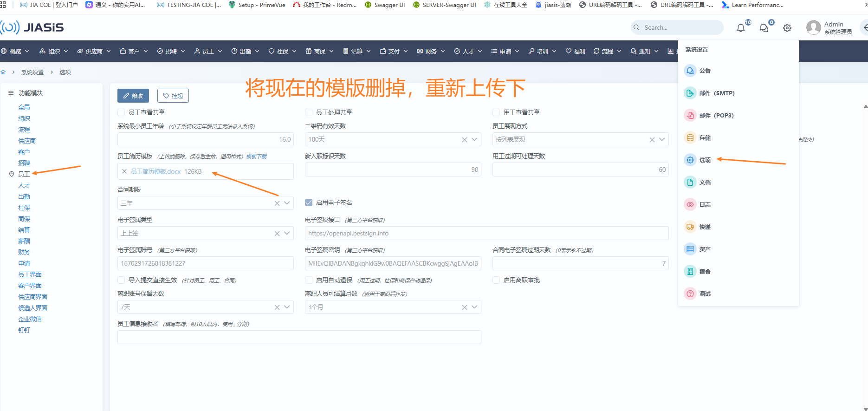Tick the 启用离职审批 checkbox
Viewport: 868px width, 411px height.
(x=496, y=280)
